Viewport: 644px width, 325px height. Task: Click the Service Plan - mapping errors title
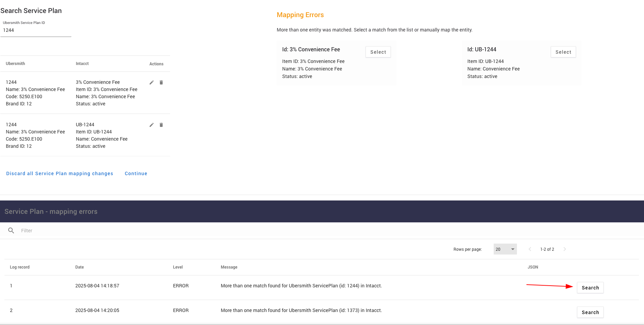click(x=51, y=211)
